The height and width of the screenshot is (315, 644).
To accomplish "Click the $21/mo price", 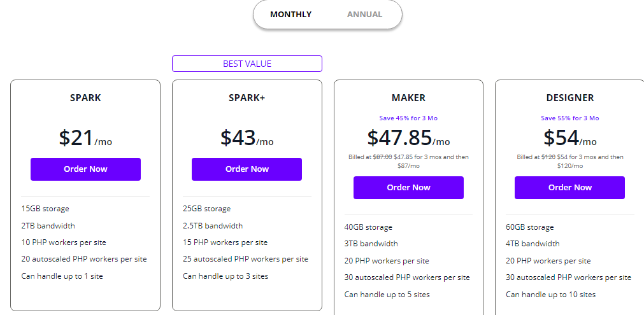I will (85, 138).
